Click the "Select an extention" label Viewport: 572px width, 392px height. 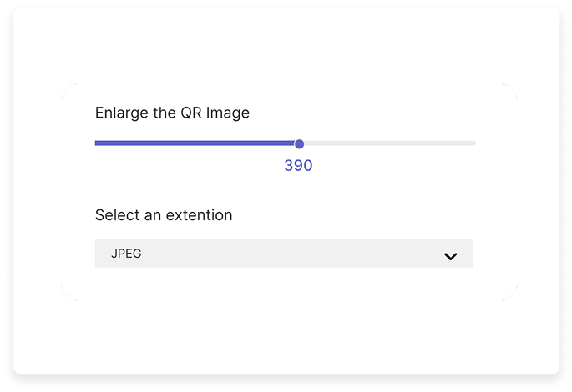tap(164, 215)
